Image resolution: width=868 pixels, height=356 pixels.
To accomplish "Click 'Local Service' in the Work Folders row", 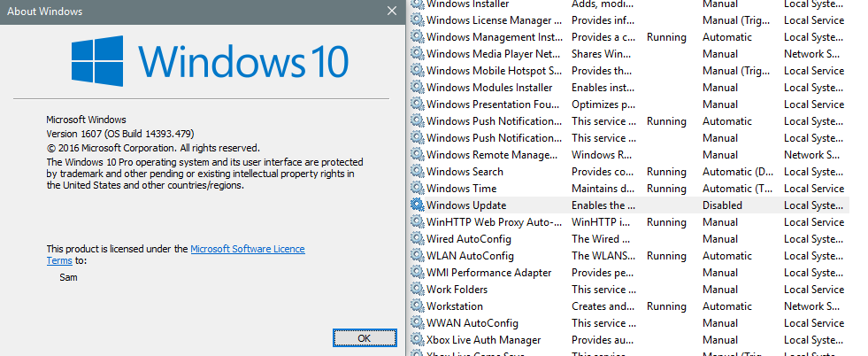I will 814,289.
